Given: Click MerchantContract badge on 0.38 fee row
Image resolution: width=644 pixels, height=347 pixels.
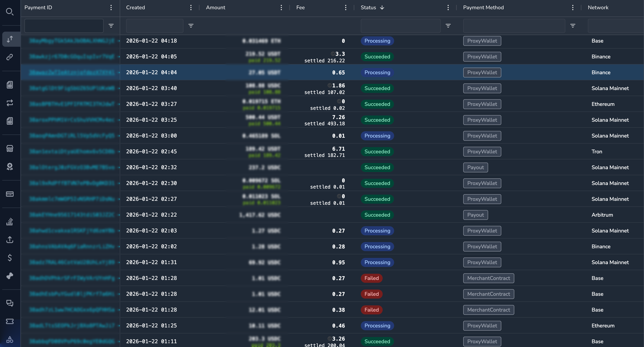Looking at the screenshot, I should point(488,310).
